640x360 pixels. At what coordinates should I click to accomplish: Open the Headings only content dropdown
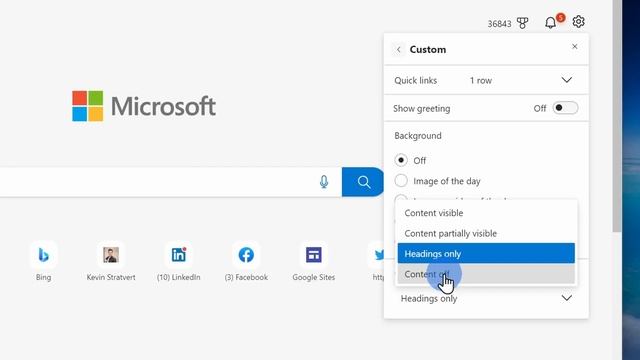(486, 298)
